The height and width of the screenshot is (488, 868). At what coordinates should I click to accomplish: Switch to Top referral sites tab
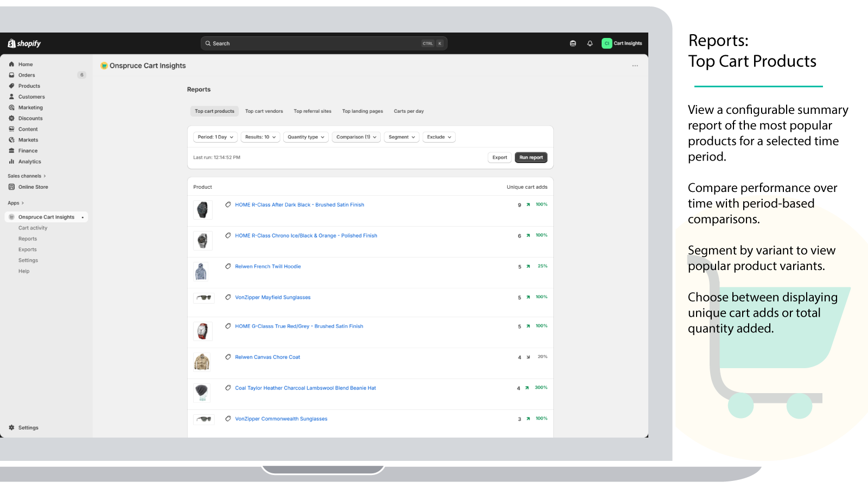point(312,111)
